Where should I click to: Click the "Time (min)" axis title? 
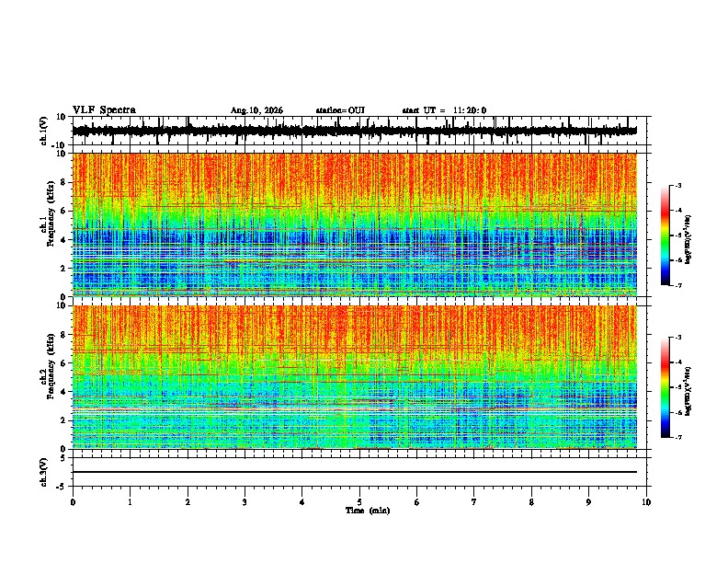click(368, 511)
